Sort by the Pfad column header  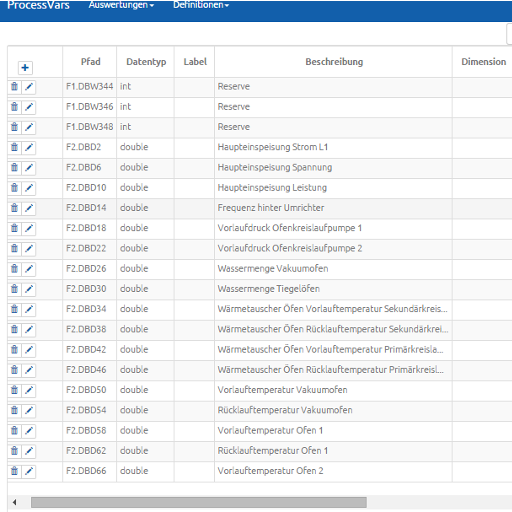[x=90, y=62]
